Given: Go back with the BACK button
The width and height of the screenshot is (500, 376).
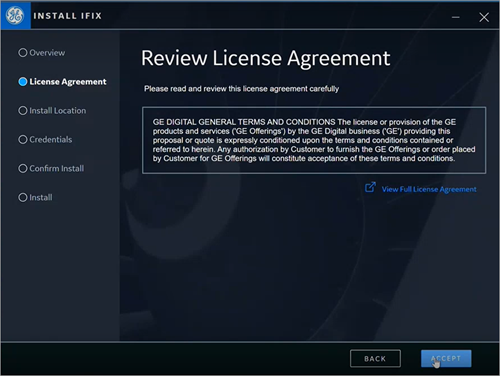Looking at the screenshot, I should coord(375,359).
